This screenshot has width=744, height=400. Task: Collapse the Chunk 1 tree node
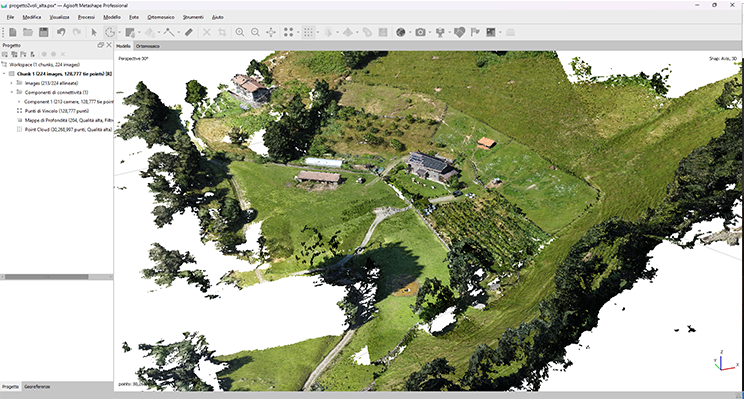[x=5, y=74]
